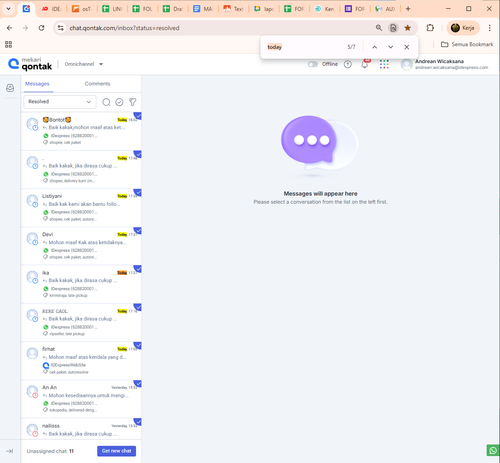The width and height of the screenshot is (500, 463).
Task: Click the Get new chat button
Action: click(116, 451)
